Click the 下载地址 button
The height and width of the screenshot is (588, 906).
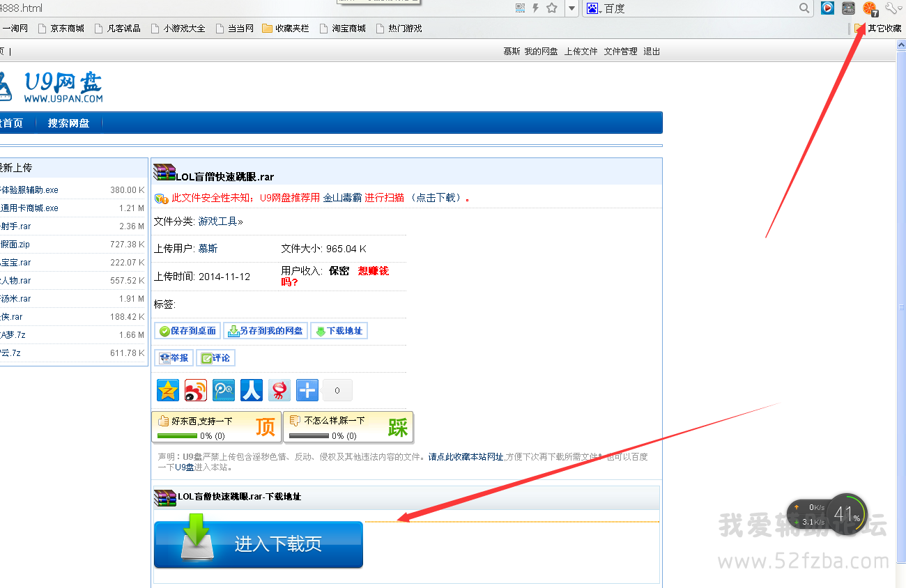pos(339,331)
